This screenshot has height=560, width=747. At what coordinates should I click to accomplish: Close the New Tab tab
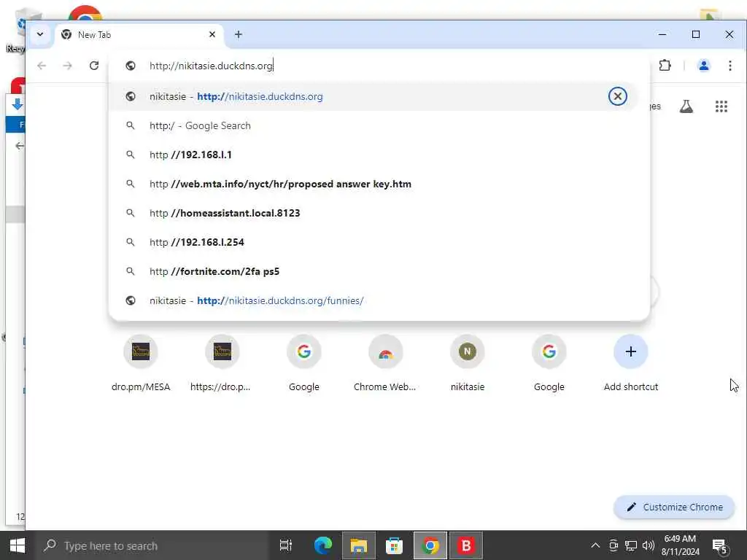212,34
